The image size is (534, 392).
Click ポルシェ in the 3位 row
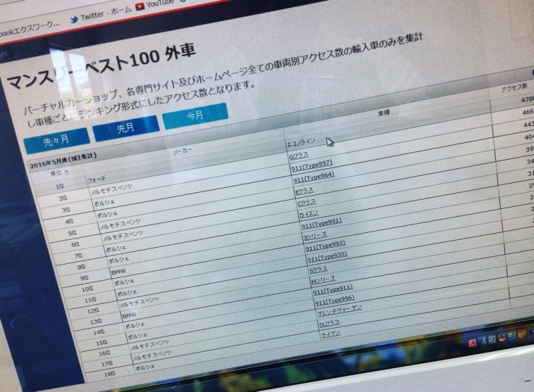[104, 203]
